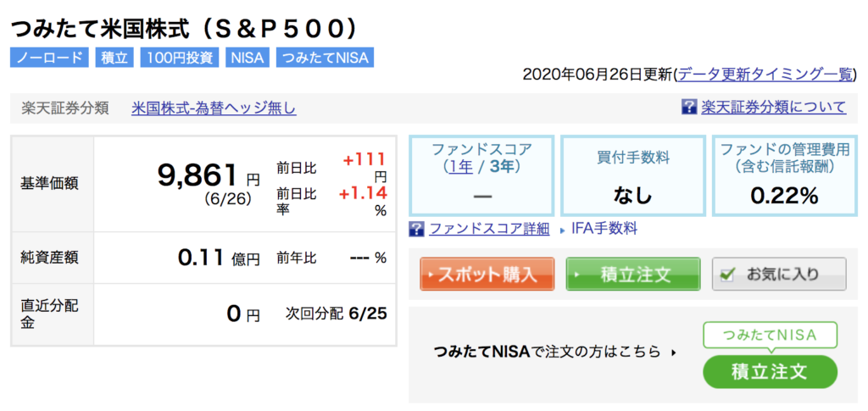Select the NISA tag
This screenshot has width=868, height=411.
248,58
